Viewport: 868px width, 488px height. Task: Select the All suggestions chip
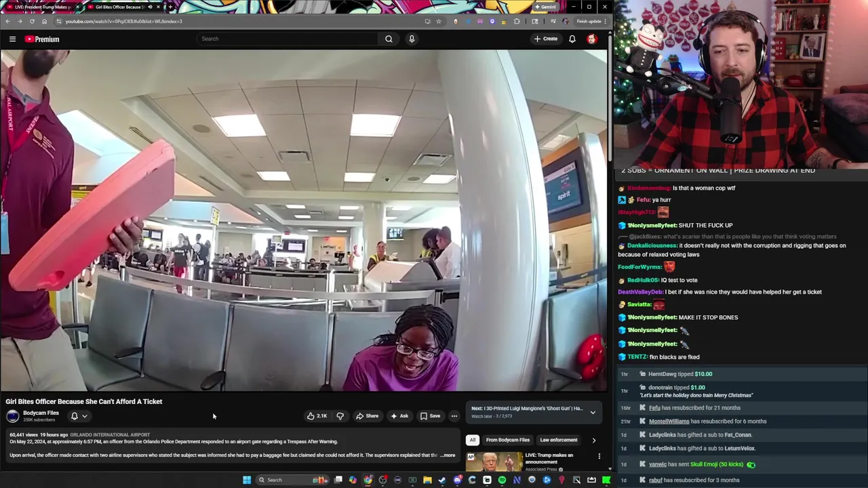(x=473, y=440)
